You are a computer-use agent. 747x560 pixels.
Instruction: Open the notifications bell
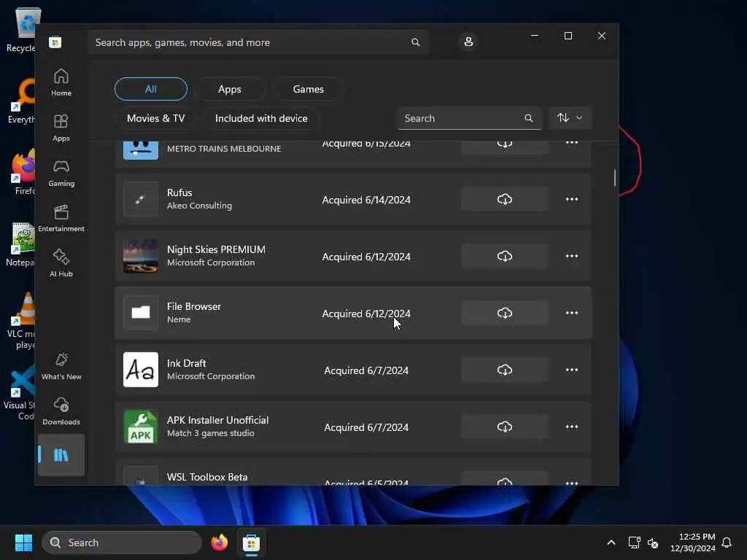click(x=727, y=542)
